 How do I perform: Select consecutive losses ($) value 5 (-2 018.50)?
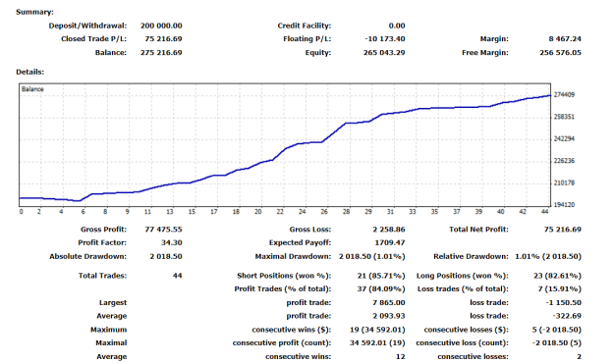pyautogui.click(x=556, y=330)
